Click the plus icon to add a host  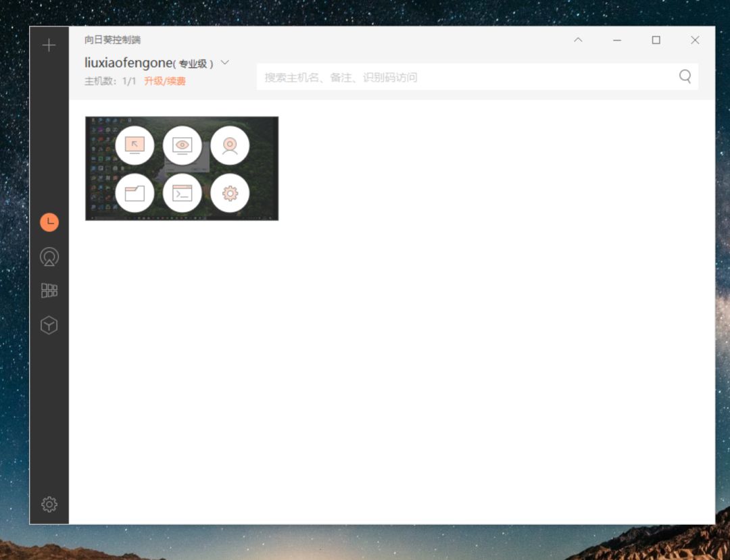[x=49, y=45]
